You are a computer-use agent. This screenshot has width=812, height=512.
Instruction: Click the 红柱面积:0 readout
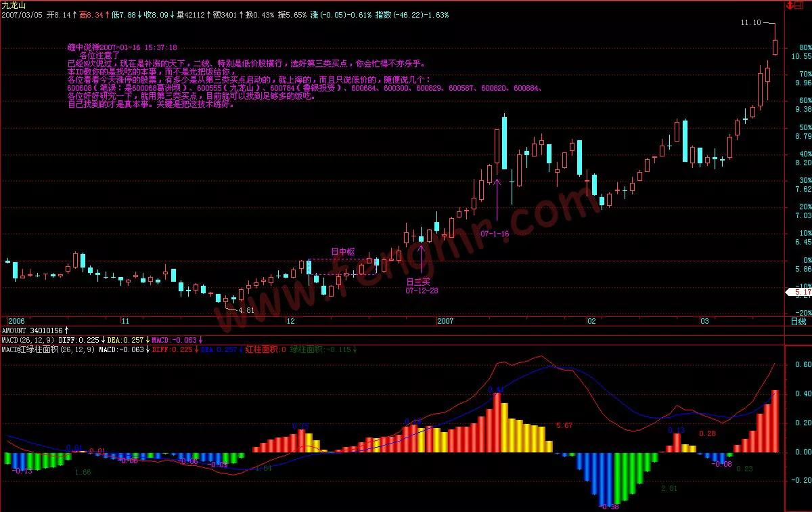(x=266, y=349)
